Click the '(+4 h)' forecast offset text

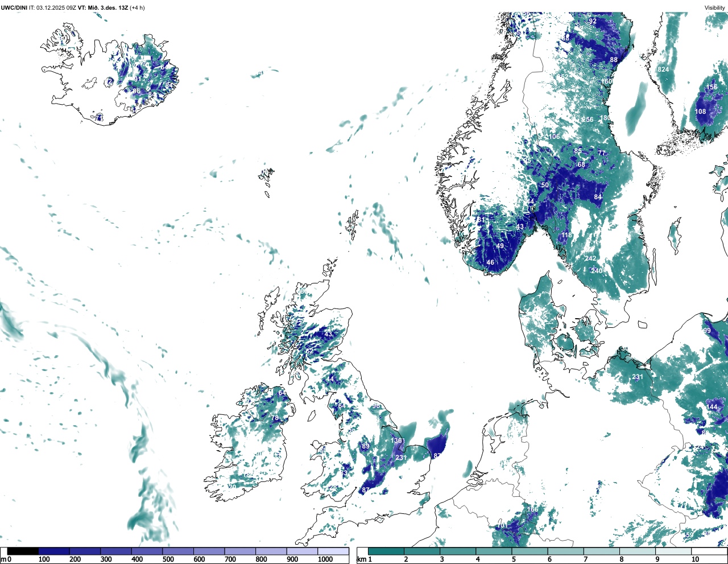[138, 7]
